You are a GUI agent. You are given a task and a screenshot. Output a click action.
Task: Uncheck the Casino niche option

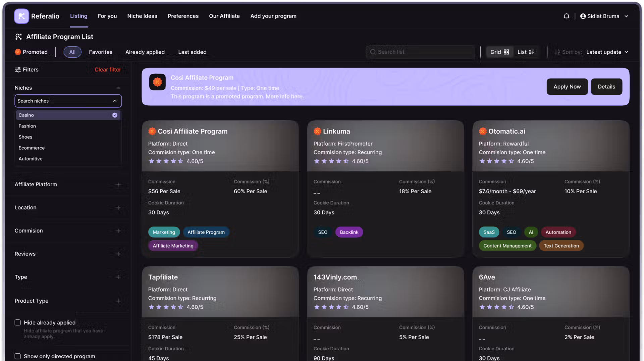coord(68,115)
